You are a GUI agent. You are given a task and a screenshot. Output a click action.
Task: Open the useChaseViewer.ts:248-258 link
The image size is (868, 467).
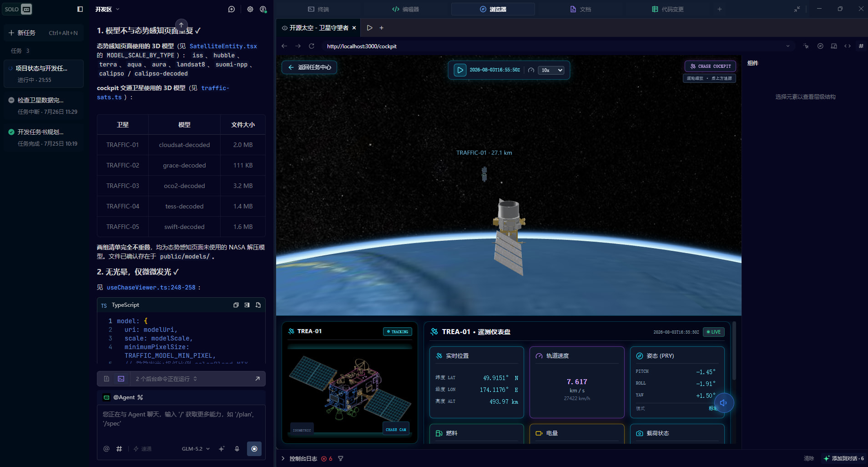coord(151,287)
